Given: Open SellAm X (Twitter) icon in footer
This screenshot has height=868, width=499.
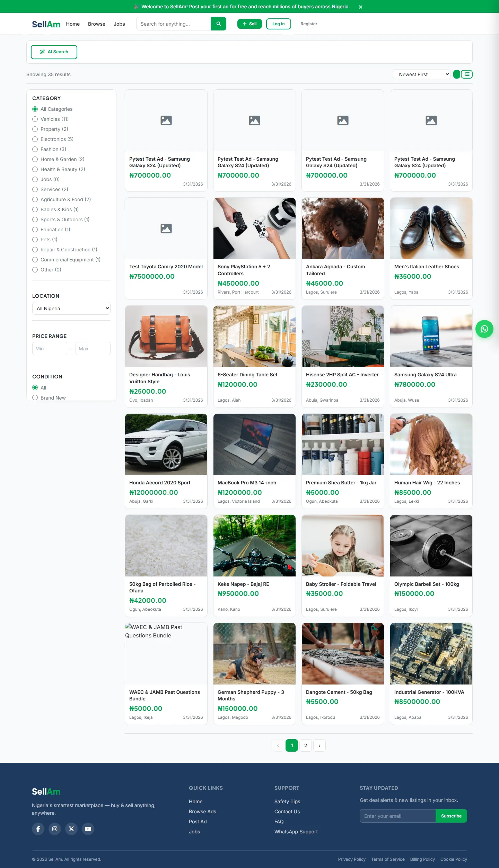Looking at the screenshot, I should pos(71,829).
